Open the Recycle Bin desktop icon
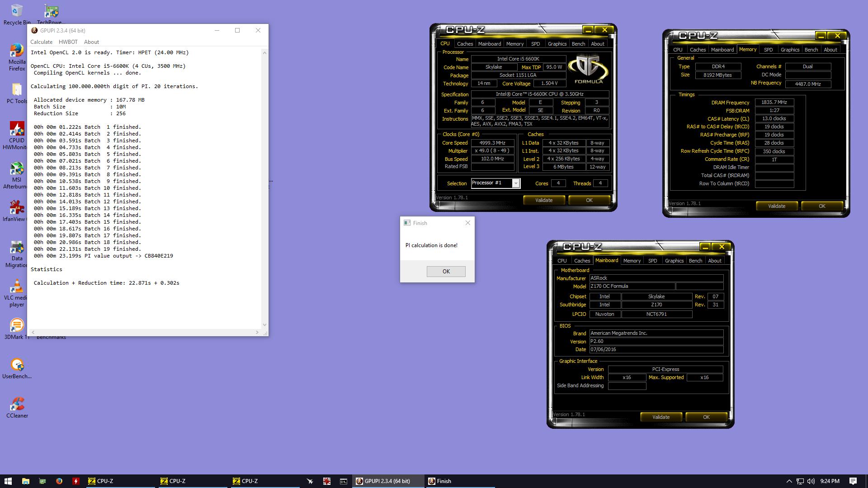The height and width of the screenshot is (488, 868). tap(17, 14)
